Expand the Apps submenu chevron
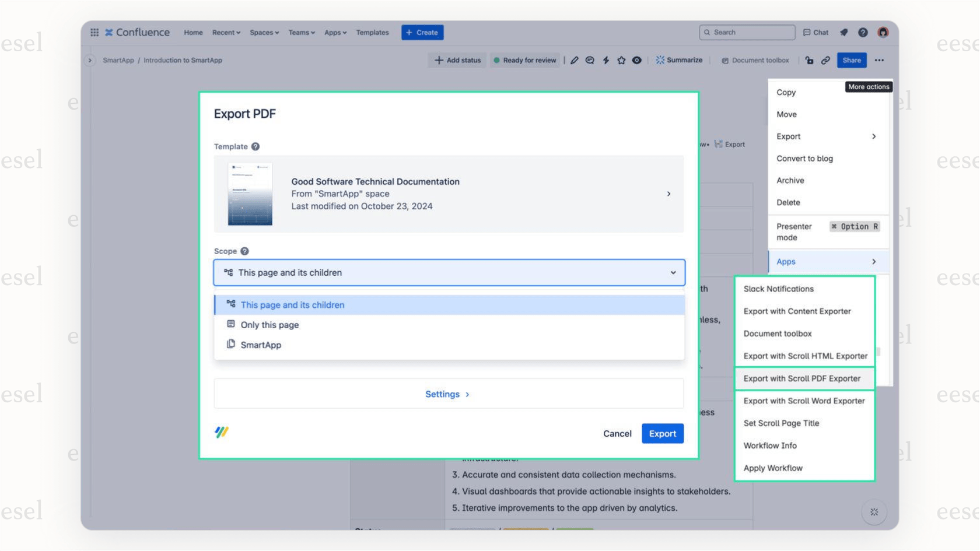980x551 pixels. 874,261
